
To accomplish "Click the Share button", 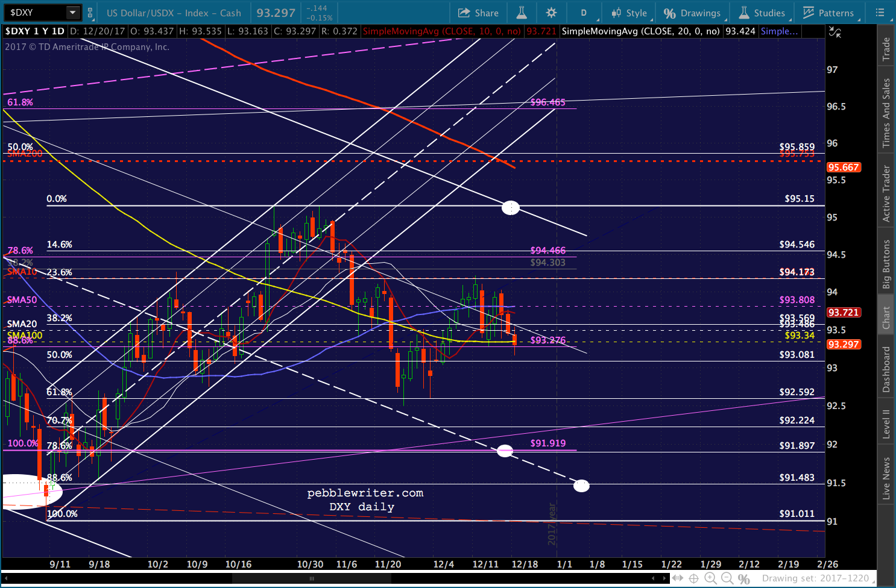I will click(x=478, y=13).
